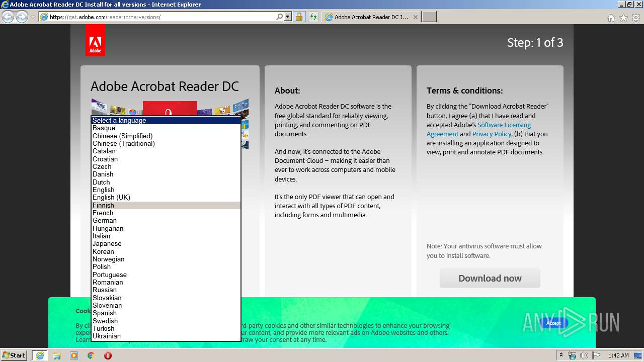
Task: Pick Spanish from the dropdown
Action: tap(166, 313)
